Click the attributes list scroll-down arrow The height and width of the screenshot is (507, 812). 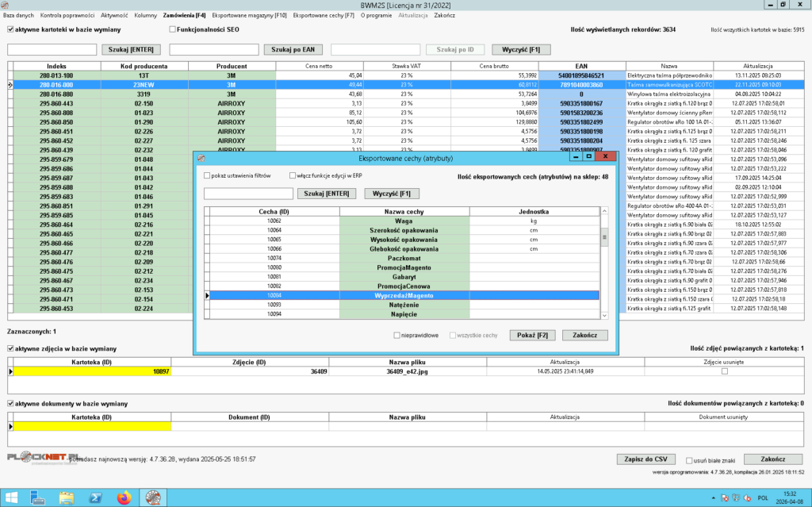tap(604, 316)
